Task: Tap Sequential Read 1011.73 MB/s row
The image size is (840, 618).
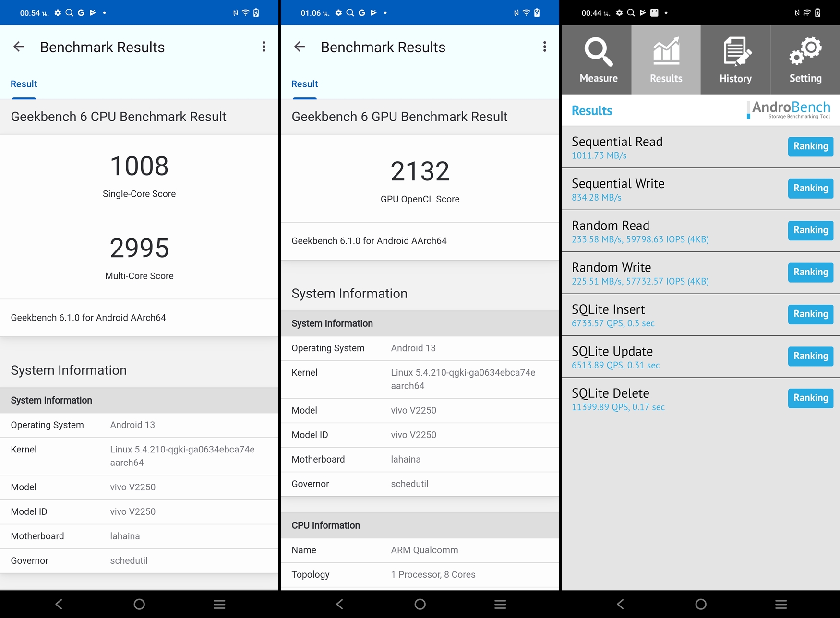Action: (x=701, y=147)
